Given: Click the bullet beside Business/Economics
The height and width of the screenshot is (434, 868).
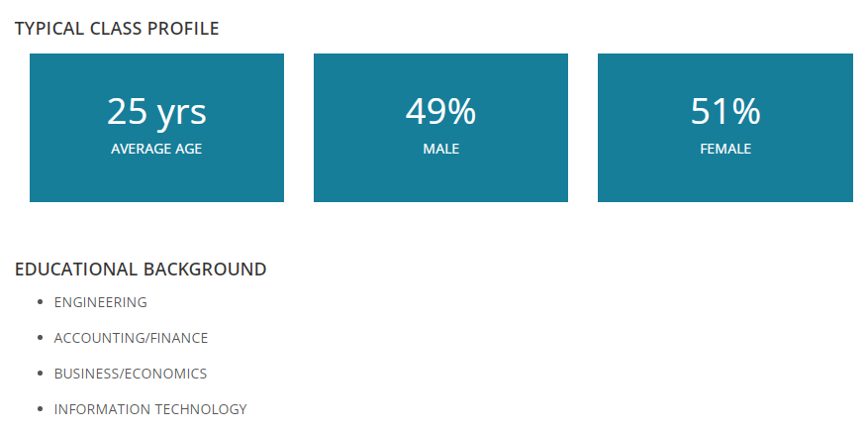Looking at the screenshot, I should [x=40, y=374].
